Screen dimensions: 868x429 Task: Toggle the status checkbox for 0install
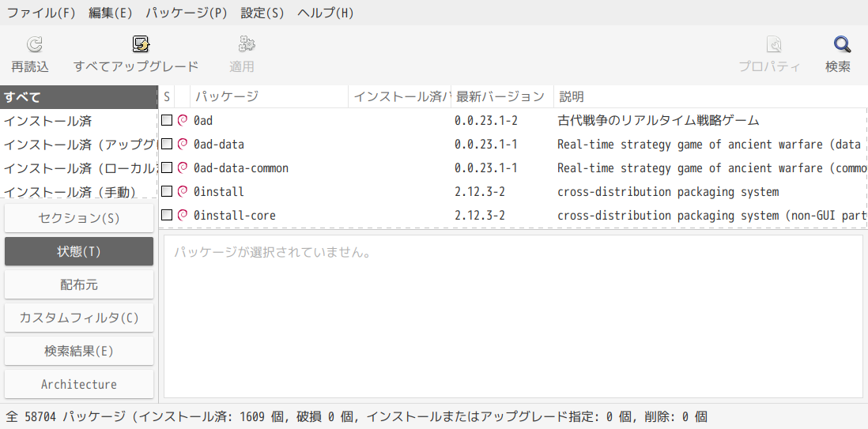[x=167, y=191]
